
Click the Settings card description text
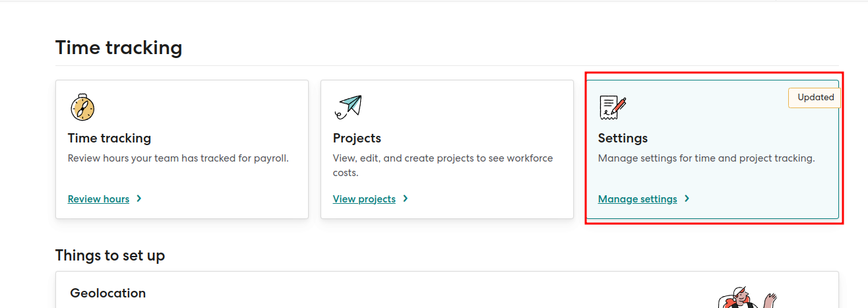tap(706, 158)
